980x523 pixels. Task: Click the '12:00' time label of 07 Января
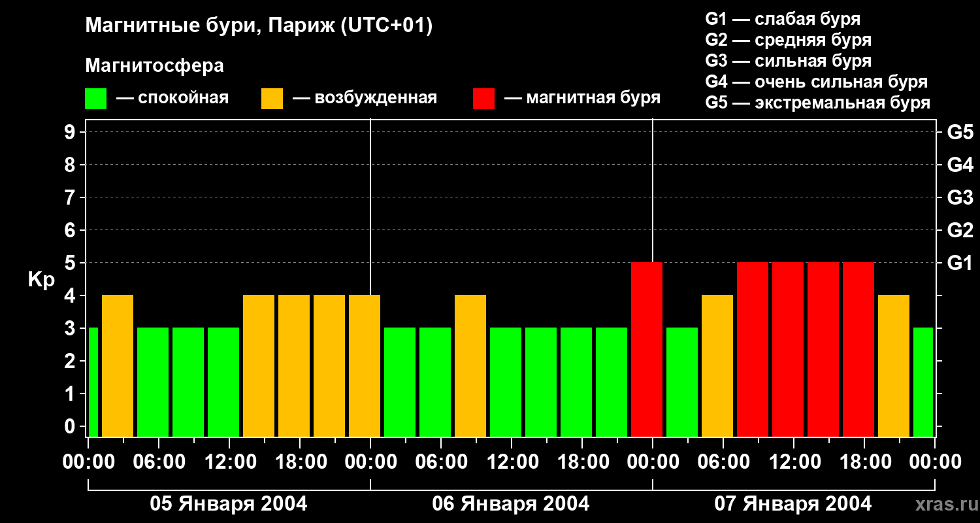click(794, 462)
